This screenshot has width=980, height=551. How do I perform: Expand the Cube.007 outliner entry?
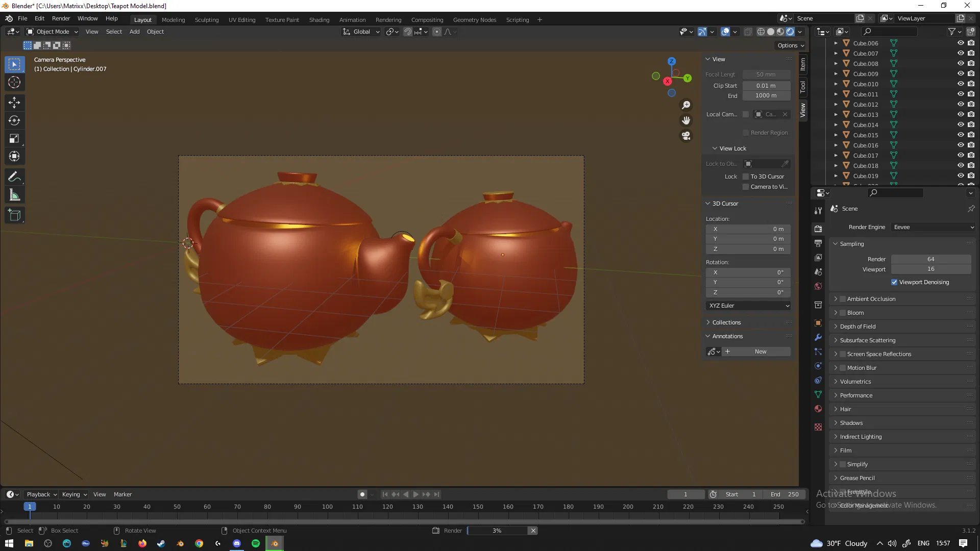[x=836, y=53]
